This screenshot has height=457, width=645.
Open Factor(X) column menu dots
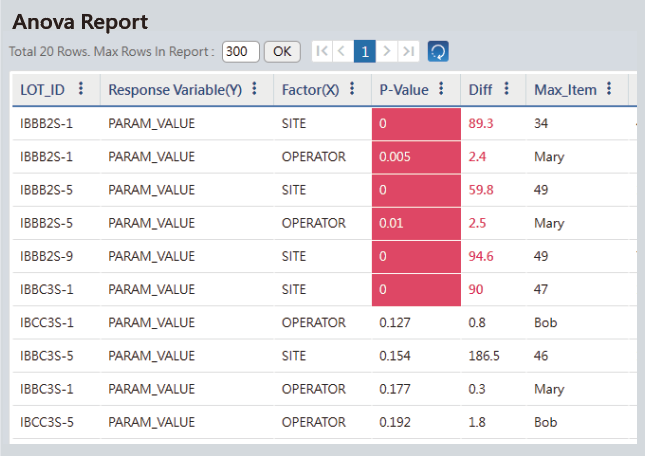pyautogui.click(x=354, y=89)
